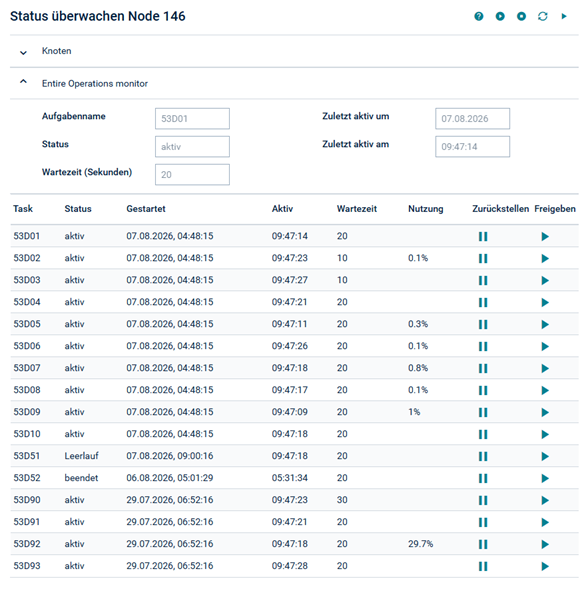586x595 pixels.
Task: Refresh the status monitor view
Action: (542, 16)
